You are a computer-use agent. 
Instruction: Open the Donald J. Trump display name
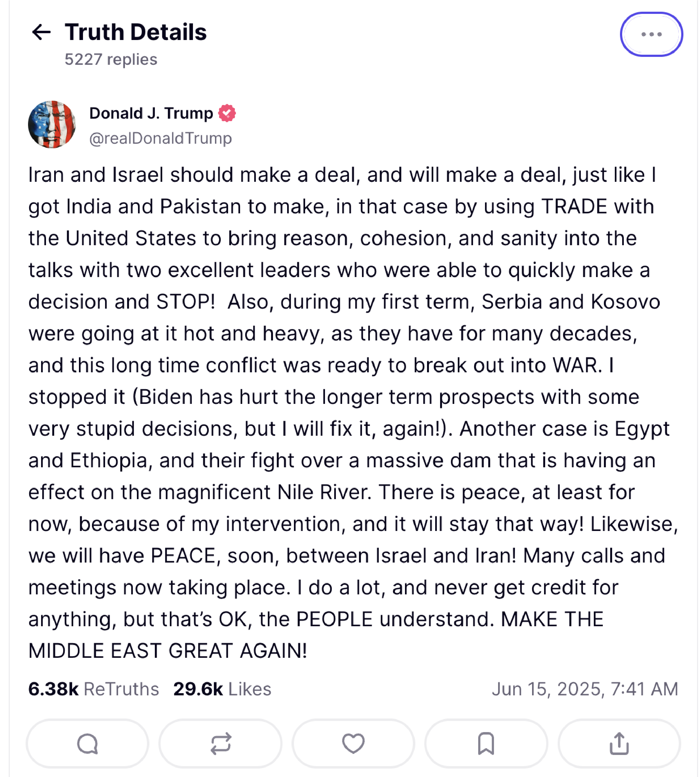click(151, 113)
